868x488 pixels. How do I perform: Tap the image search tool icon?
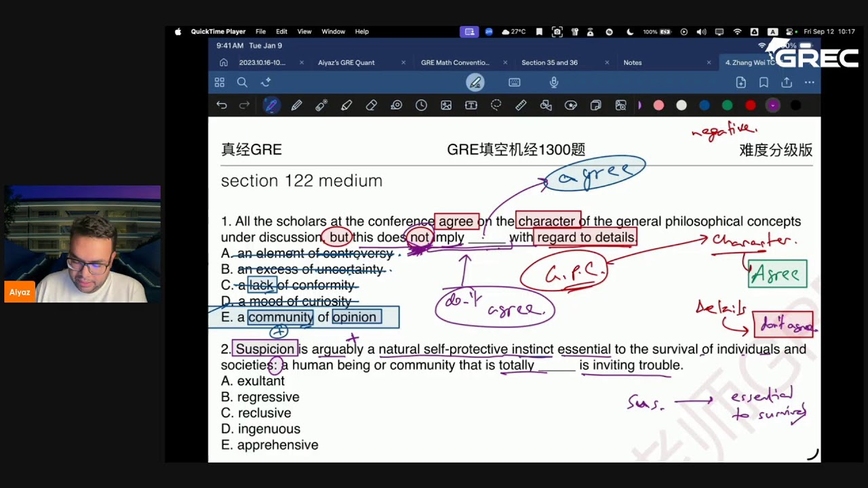coord(620,105)
